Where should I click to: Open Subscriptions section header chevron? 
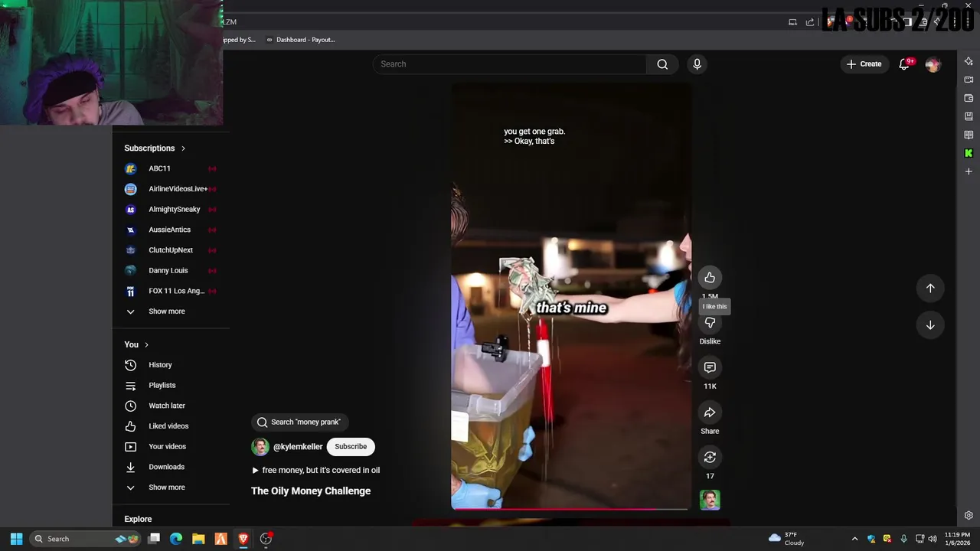(x=183, y=148)
